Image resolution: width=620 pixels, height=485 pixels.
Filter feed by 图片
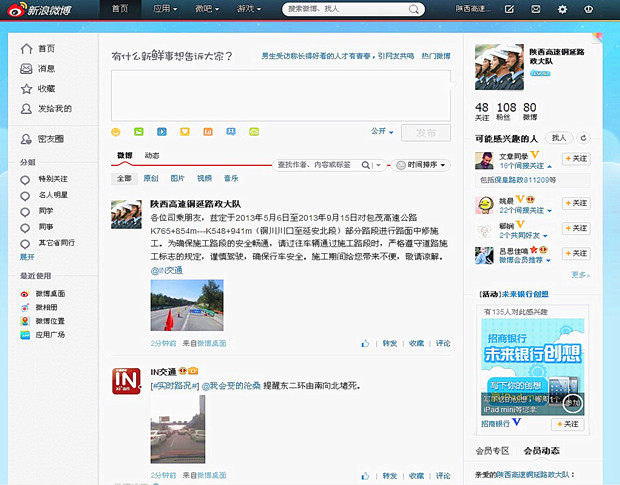177,178
